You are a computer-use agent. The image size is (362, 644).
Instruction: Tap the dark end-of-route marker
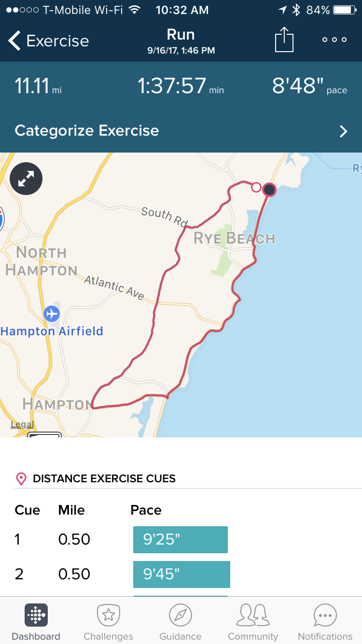tap(269, 190)
